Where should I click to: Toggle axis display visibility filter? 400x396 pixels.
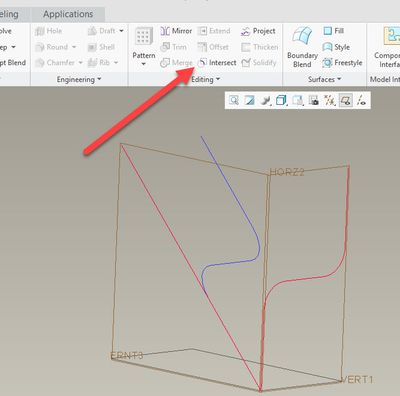tap(362, 100)
